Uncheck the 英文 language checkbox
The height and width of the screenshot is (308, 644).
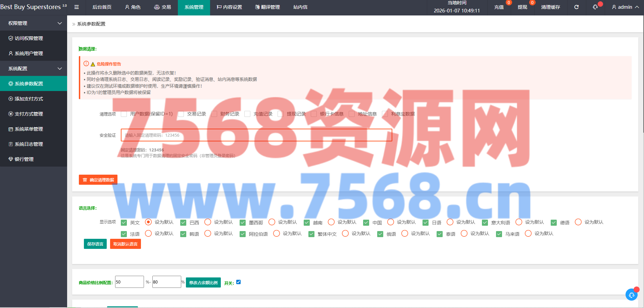[x=124, y=223]
